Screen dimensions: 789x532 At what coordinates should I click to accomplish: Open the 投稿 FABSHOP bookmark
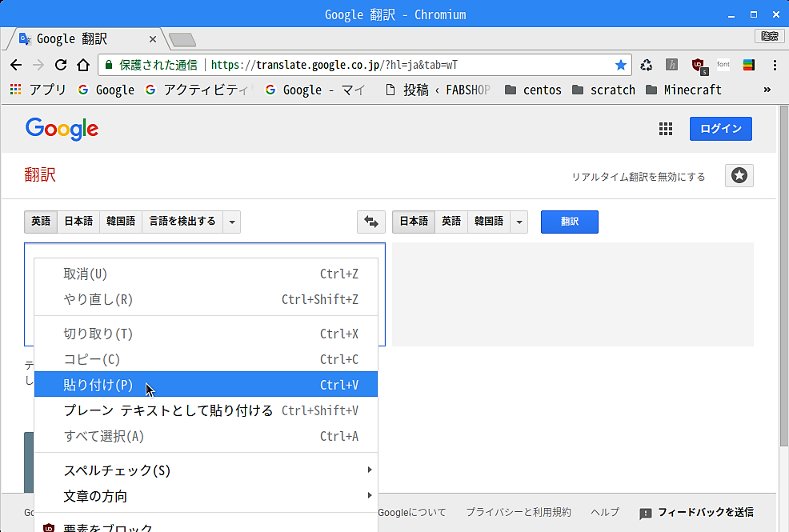click(437, 90)
